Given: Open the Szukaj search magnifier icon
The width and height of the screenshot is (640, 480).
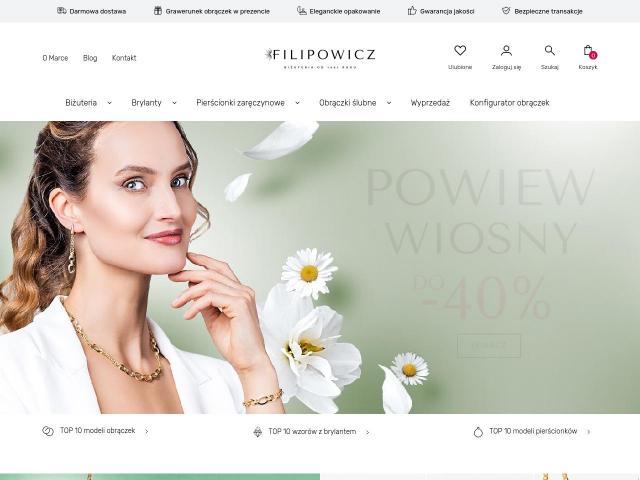Looking at the screenshot, I should pyautogui.click(x=549, y=51).
